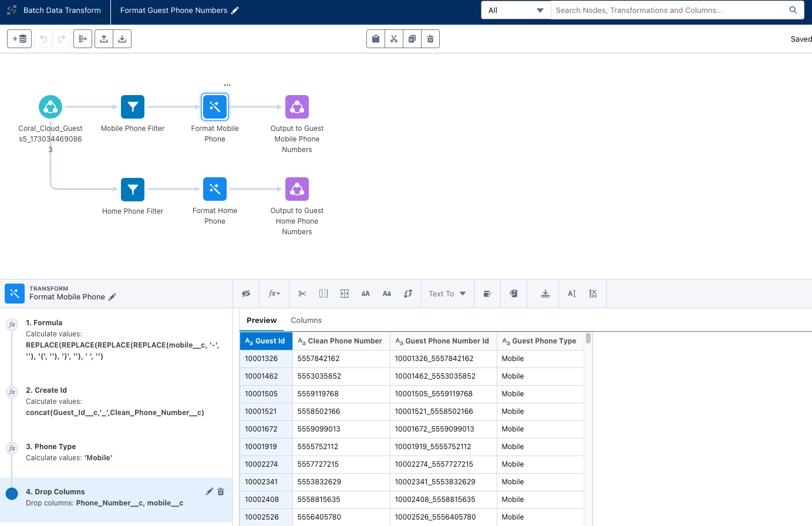The width and height of the screenshot is (812, 526).
Task: Click the Add Input Data button
Action: coord(19,39)
